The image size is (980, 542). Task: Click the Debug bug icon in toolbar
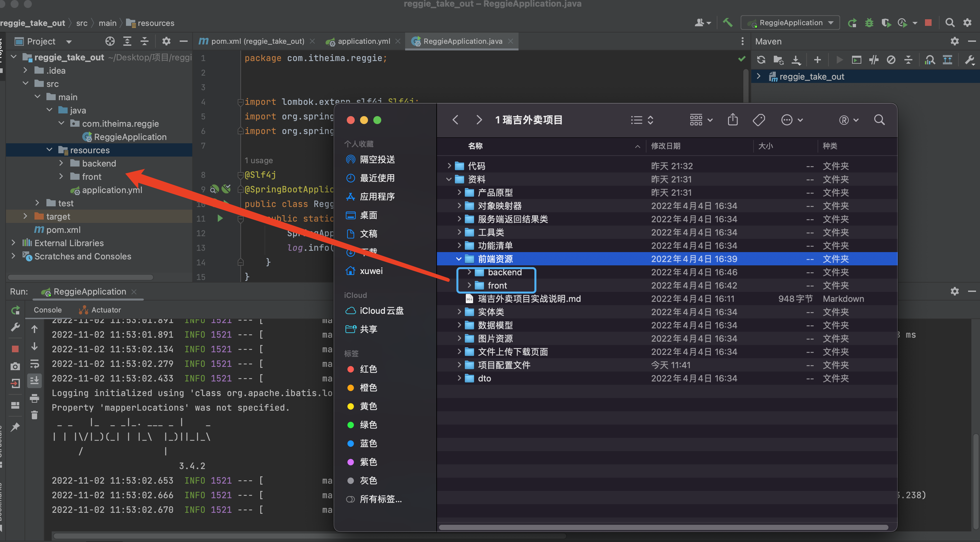[869, 23]
